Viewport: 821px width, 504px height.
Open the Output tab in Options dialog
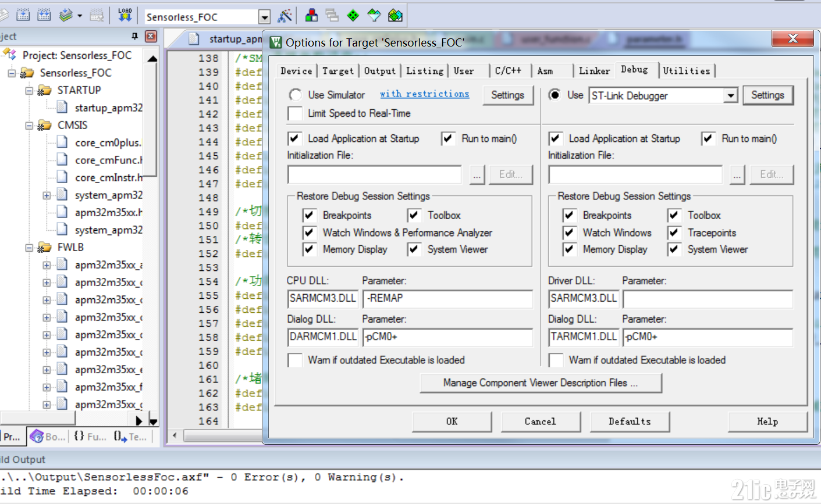pos(379,71)
